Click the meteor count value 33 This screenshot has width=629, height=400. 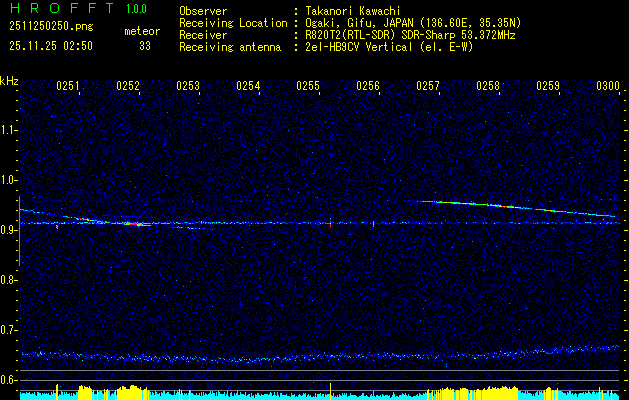[x=145, y=45]
